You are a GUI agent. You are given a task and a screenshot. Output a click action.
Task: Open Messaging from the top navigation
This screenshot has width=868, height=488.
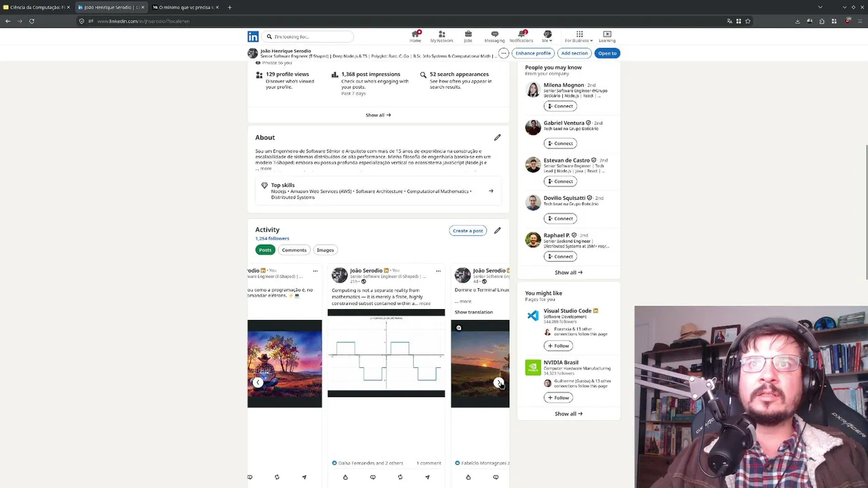point(494,37)
